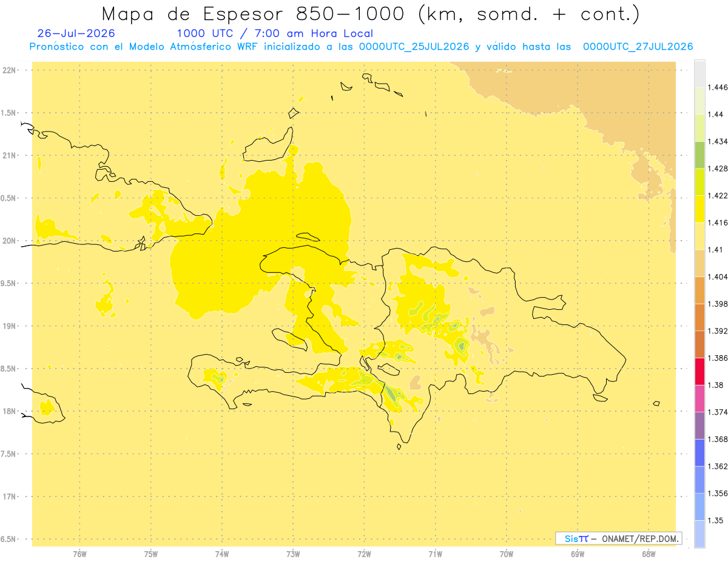Click the "18N" latitude label

[9, 411]
